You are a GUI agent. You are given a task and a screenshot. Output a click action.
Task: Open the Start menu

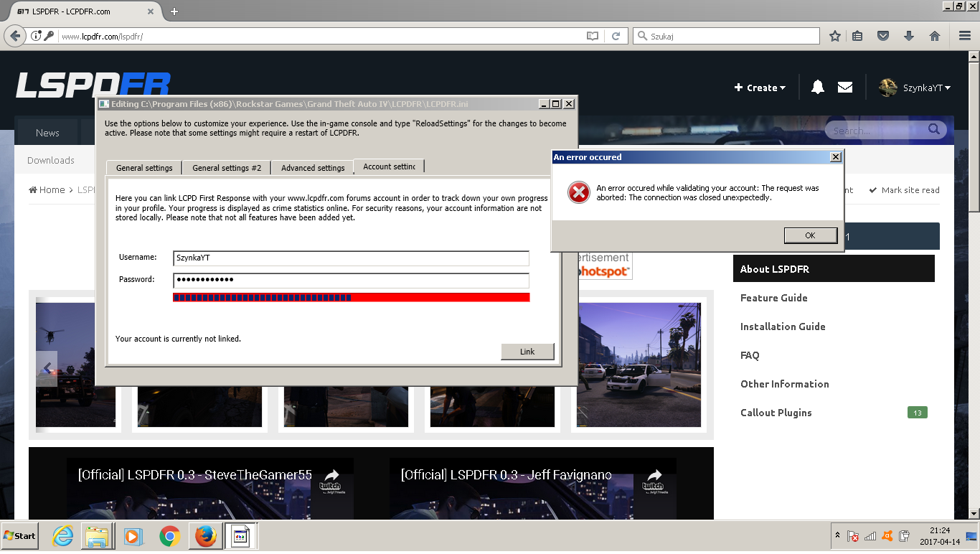coord(20,536)
